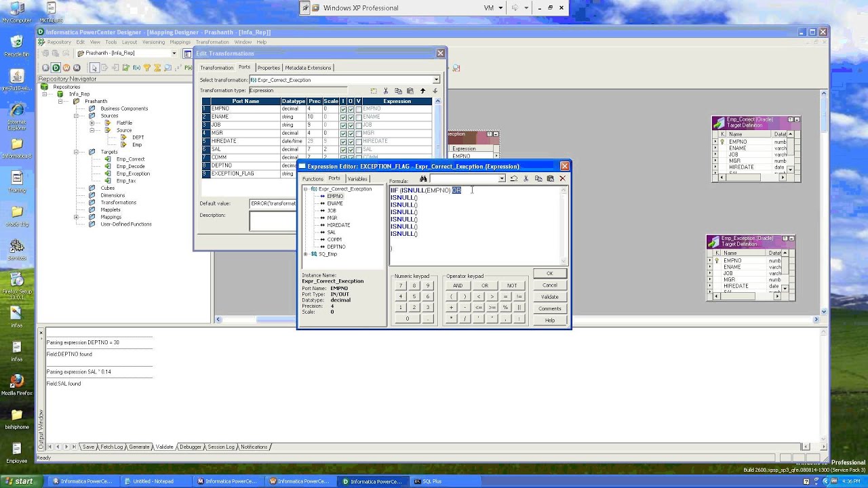Image resolution: width=868 pixels, height=488 pixels.
Task: Open the find text dropdown in Expression Editor
Action: (x=502, y=179)
